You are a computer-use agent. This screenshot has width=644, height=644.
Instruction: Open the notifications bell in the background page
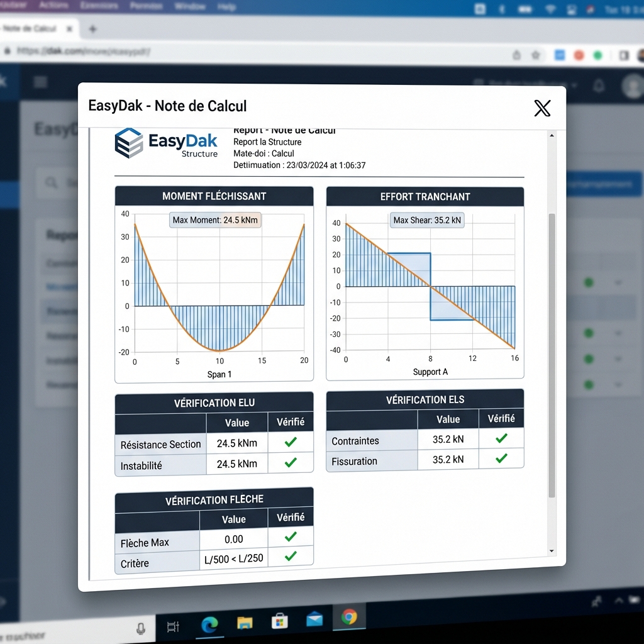coord(599,86)
